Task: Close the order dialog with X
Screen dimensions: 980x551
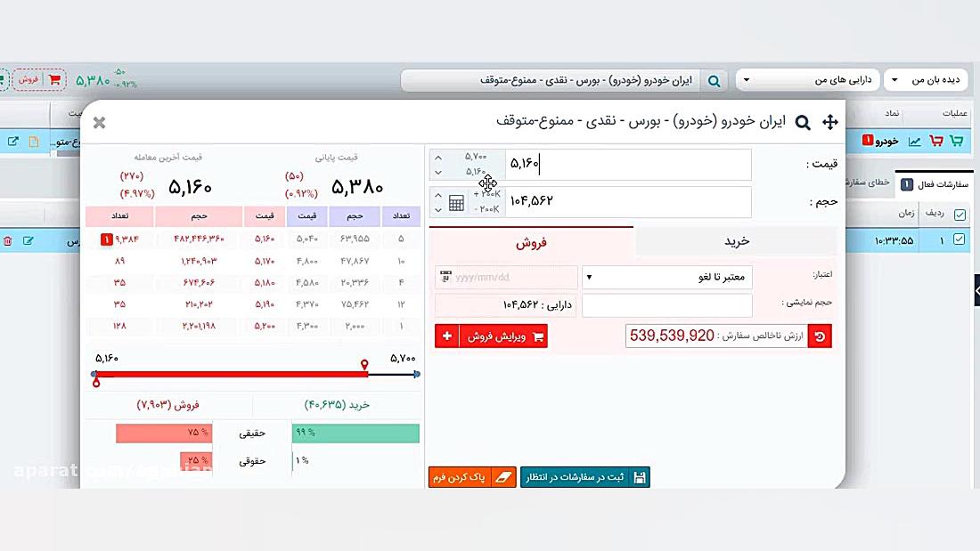Action: [x=99, y=123]
